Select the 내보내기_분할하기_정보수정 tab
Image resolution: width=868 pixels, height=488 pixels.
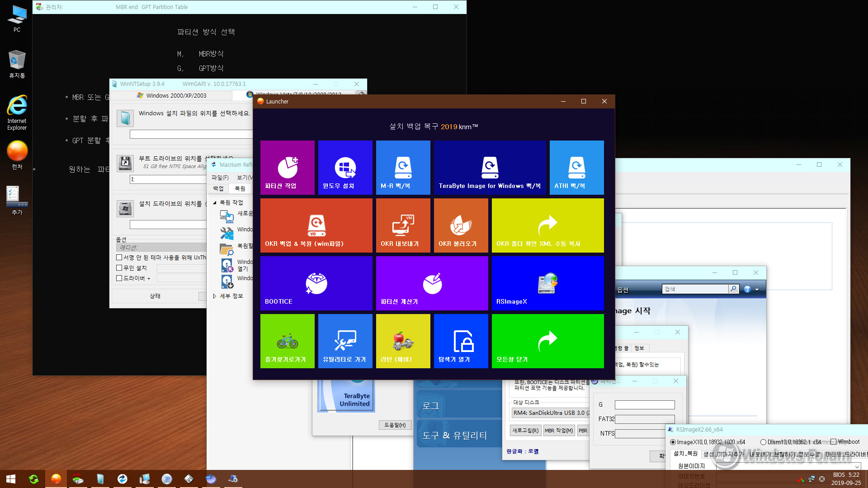point(784,454)
